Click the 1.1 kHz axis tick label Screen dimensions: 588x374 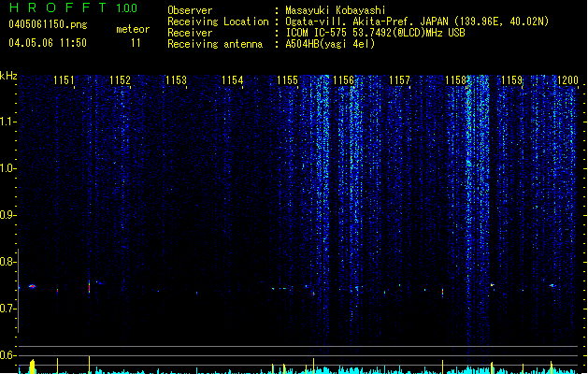pos(7,122)
